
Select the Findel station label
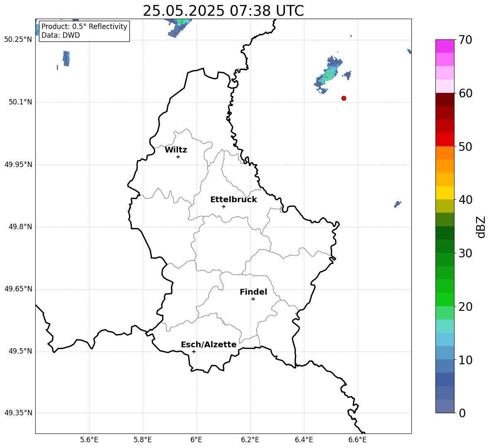click(253, 292)
